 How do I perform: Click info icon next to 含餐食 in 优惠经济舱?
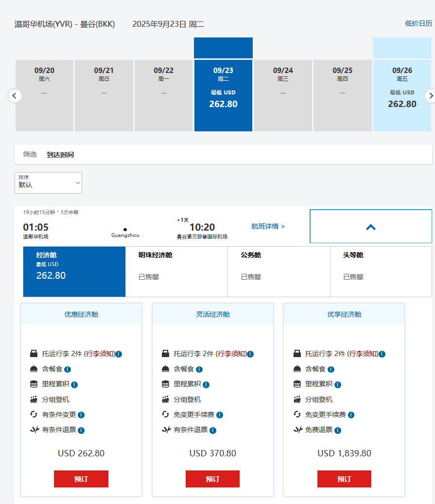point(68,369)
